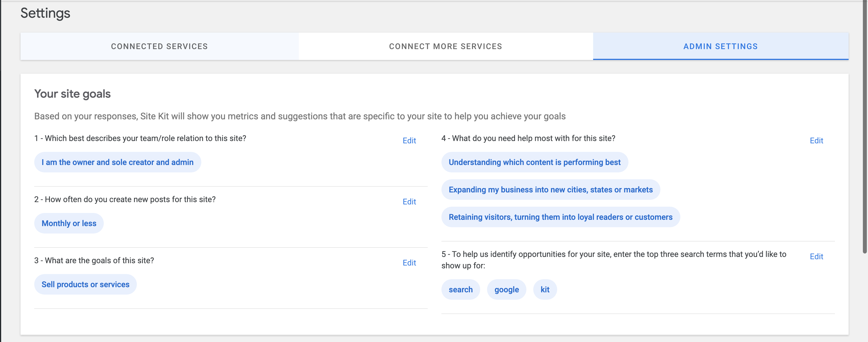This screenshot has width=868, height=342.
Task: Click the 'Settings' page title
Action: click(x=45, y=13)
